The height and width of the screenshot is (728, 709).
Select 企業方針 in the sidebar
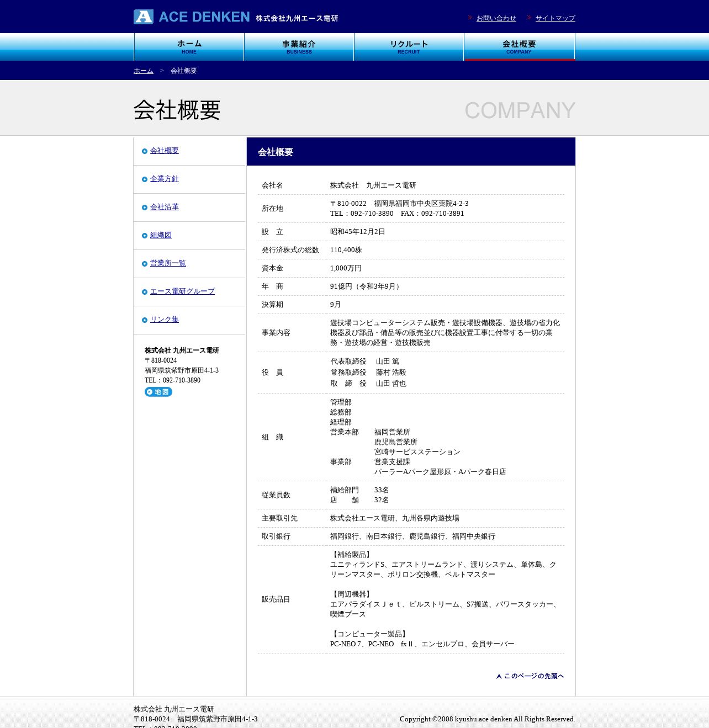[165, 179]
